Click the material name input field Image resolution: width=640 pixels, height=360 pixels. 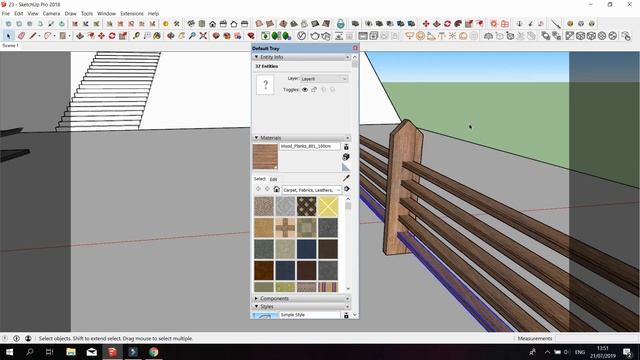pos(309,146)
